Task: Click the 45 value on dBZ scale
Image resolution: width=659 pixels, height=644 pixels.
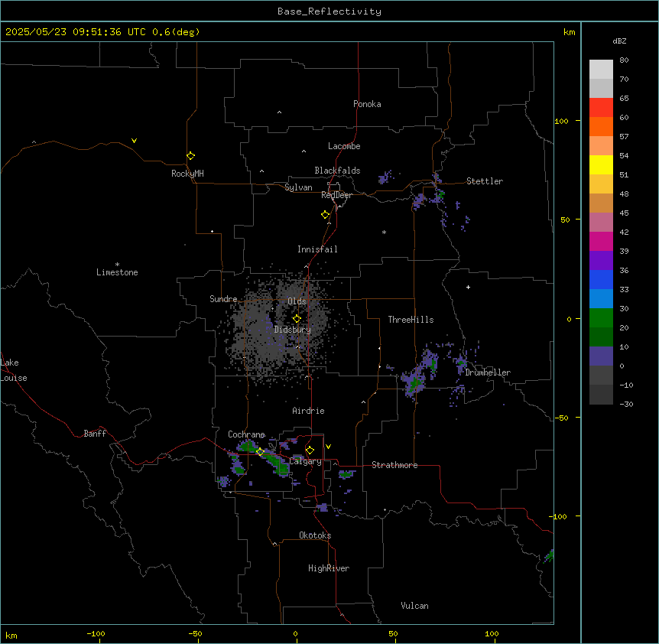Action: 624,213
